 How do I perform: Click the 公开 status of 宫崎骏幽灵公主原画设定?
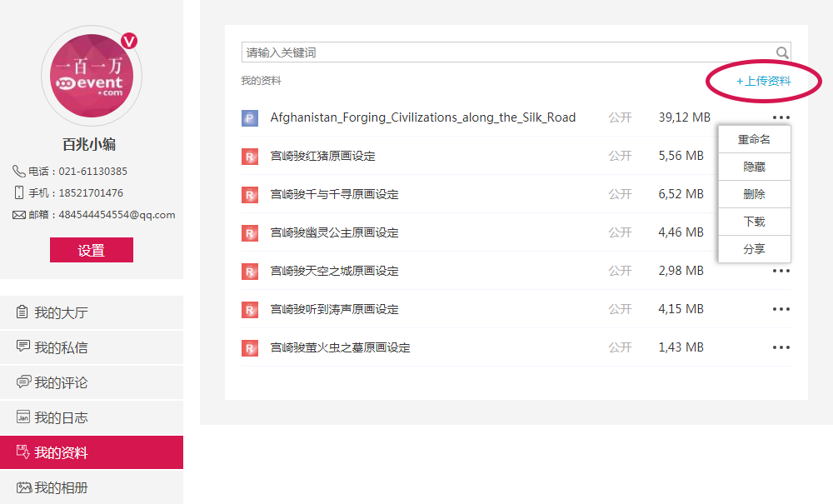tap(620, 232)
